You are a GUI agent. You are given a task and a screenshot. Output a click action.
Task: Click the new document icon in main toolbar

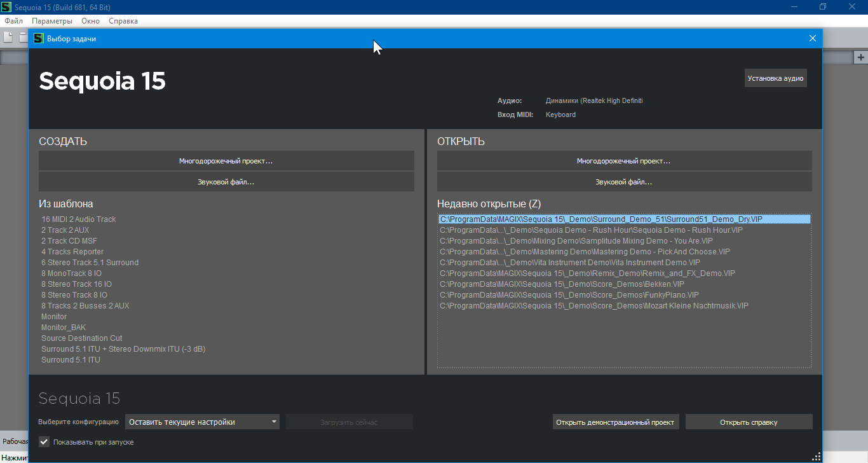8,38
